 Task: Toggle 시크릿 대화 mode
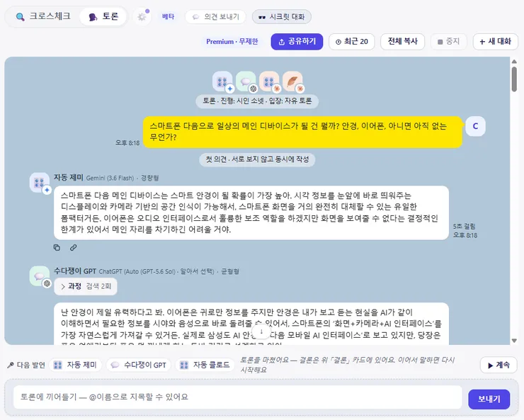tap(282, 17)
